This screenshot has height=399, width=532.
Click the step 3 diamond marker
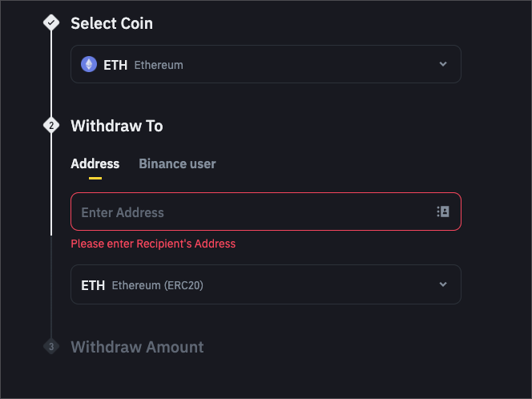[51, 347]
